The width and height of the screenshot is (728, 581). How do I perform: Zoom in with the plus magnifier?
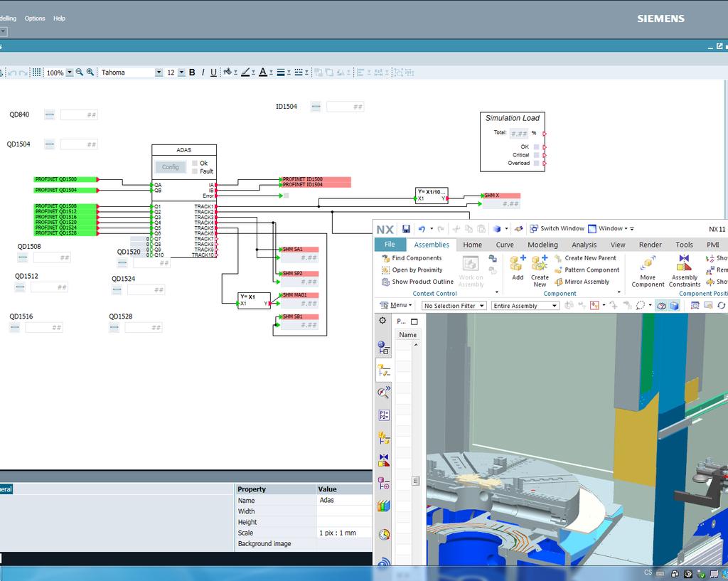[90, 72]
